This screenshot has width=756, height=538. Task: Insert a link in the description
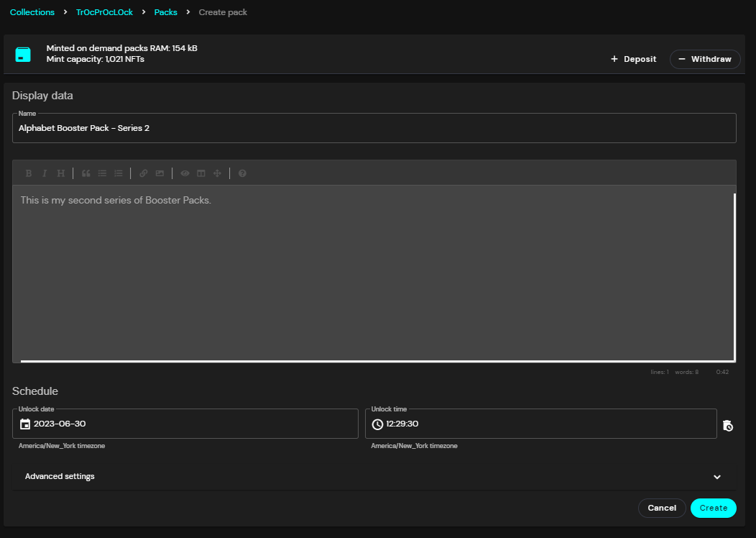[143, 173]
